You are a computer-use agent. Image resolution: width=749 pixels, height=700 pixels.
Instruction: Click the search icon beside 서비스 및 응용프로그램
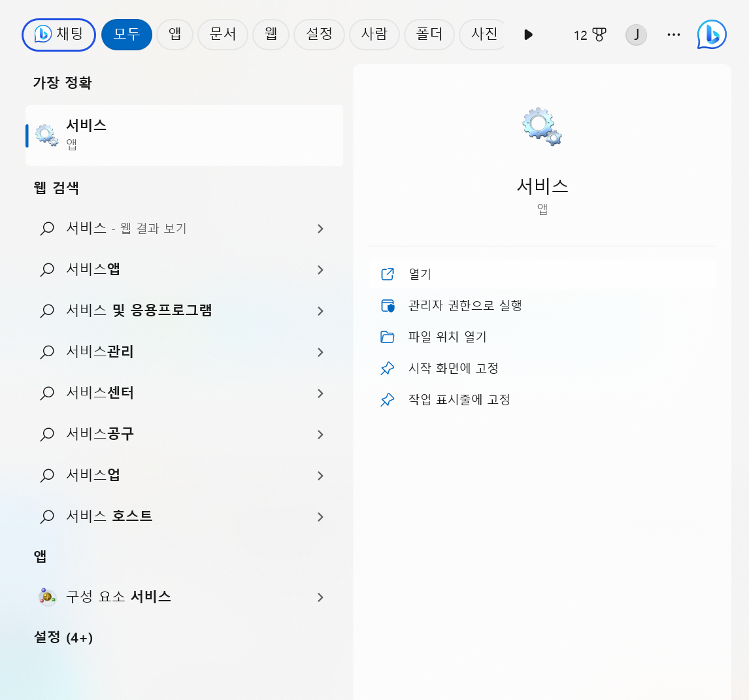coord(47,310)
